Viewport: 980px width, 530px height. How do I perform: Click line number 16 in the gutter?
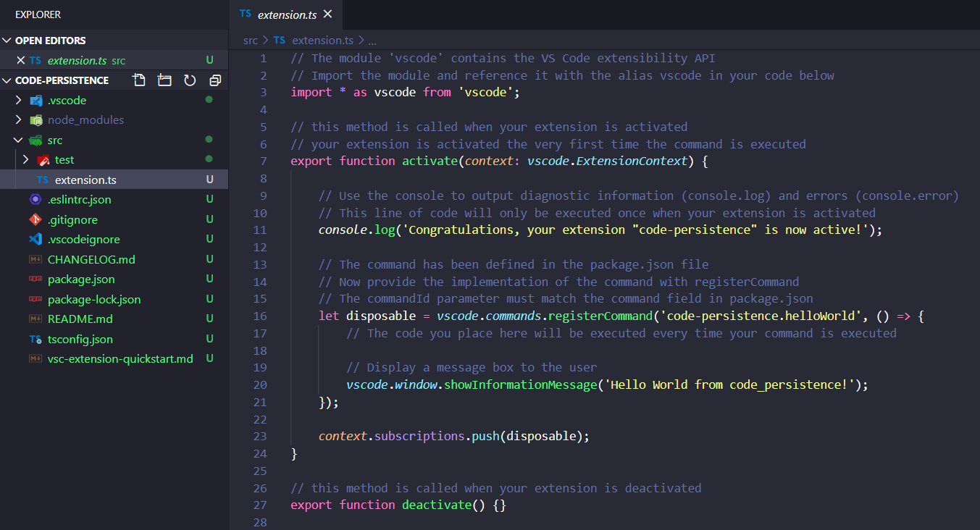(x=260, y=316)
